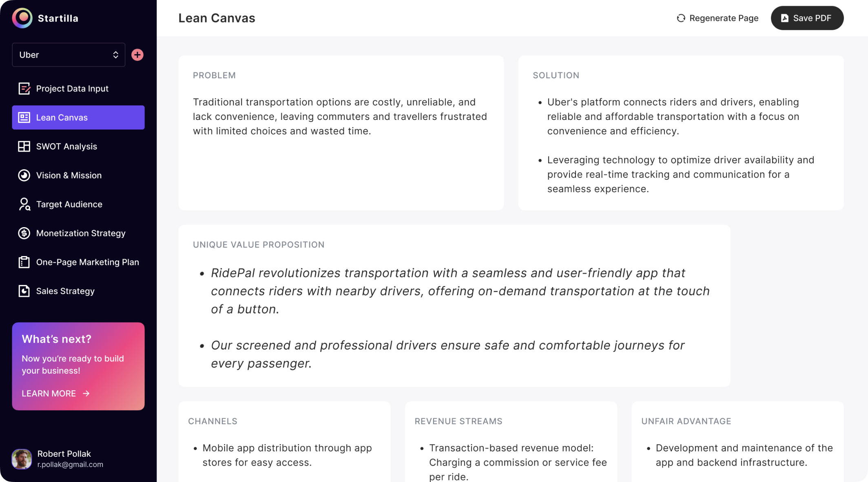Go to Sales Strategy page
Viewport: 868px width, 482px height.
[x=65, y=291]
